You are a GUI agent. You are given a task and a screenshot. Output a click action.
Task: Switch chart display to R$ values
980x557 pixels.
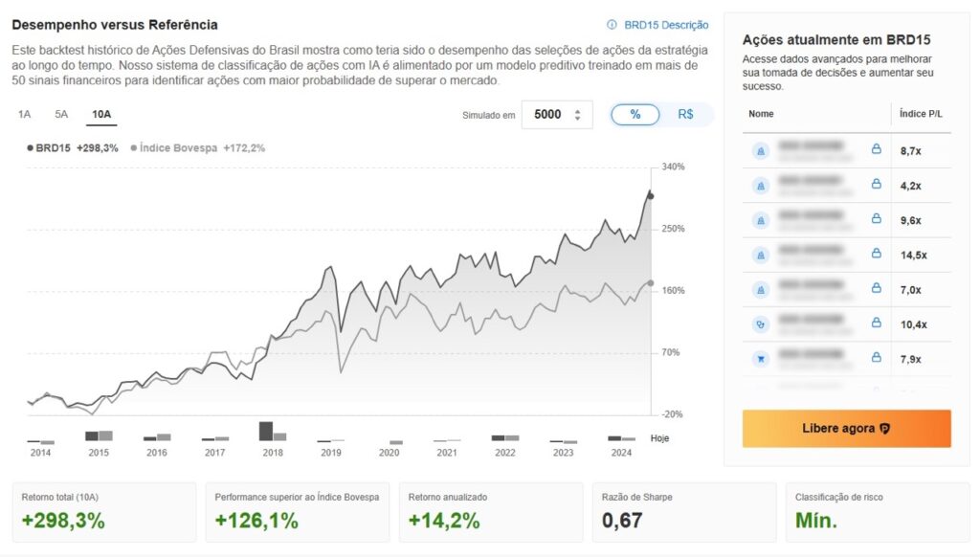(x=685, y=115)
